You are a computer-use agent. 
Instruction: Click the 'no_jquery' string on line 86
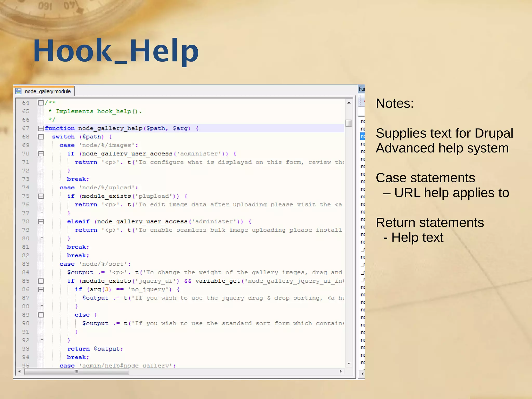(x=148, y=289)
